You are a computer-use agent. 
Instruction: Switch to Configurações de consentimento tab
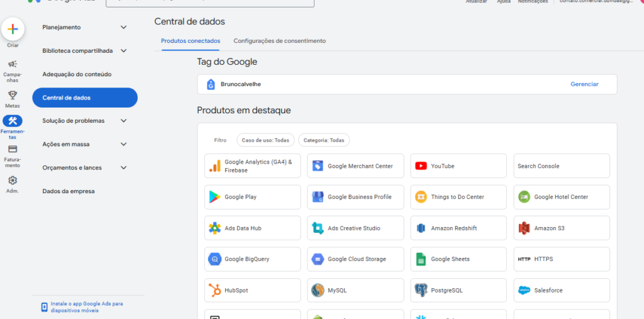coord(280,41)
